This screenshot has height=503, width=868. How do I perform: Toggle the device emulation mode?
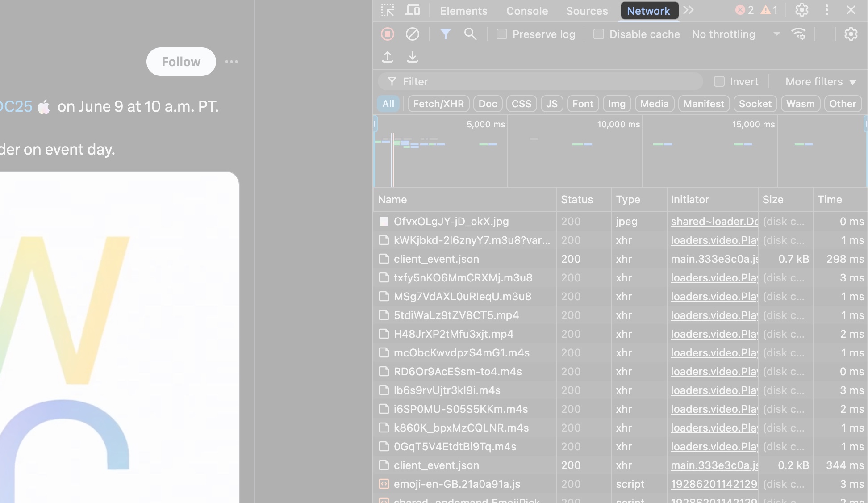click(x=413, y=10)
